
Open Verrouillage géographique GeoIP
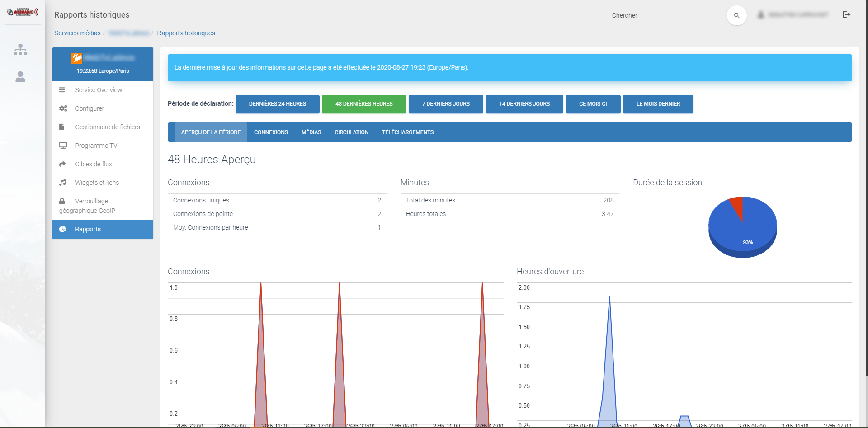(103, 206)
